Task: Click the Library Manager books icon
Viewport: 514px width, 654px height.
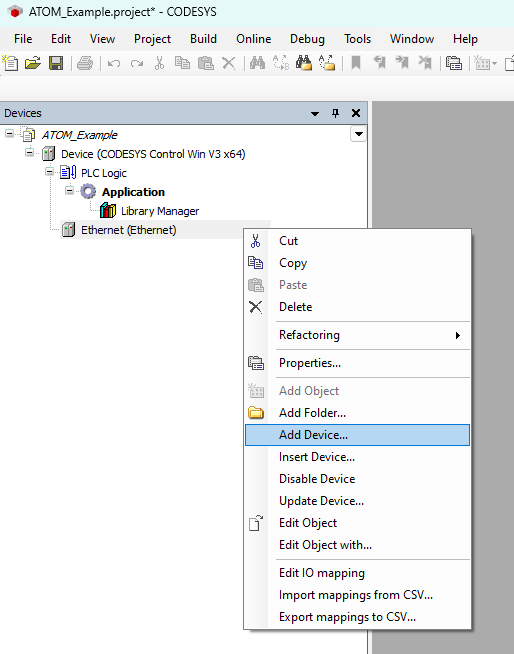Action: pyautogui.click(x=108, y=210)
